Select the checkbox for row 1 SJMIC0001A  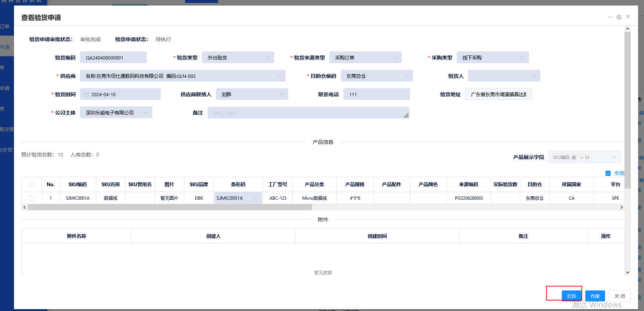(x=32, y=198)
